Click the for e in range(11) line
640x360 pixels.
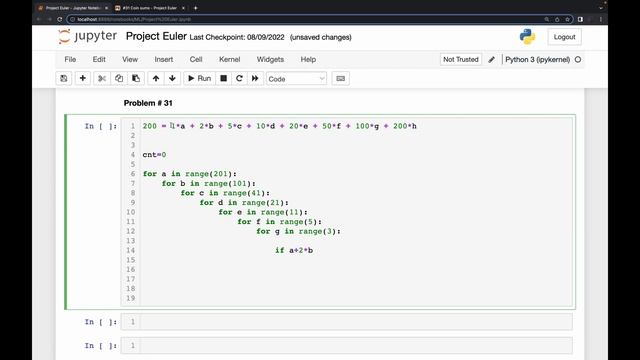click(263, 212)
